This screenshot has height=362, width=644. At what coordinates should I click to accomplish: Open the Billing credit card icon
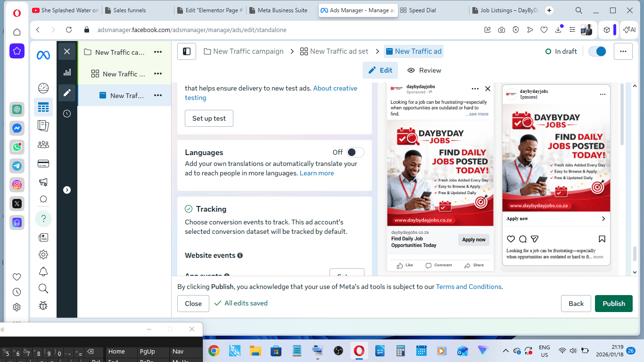(x=43, y=164)
